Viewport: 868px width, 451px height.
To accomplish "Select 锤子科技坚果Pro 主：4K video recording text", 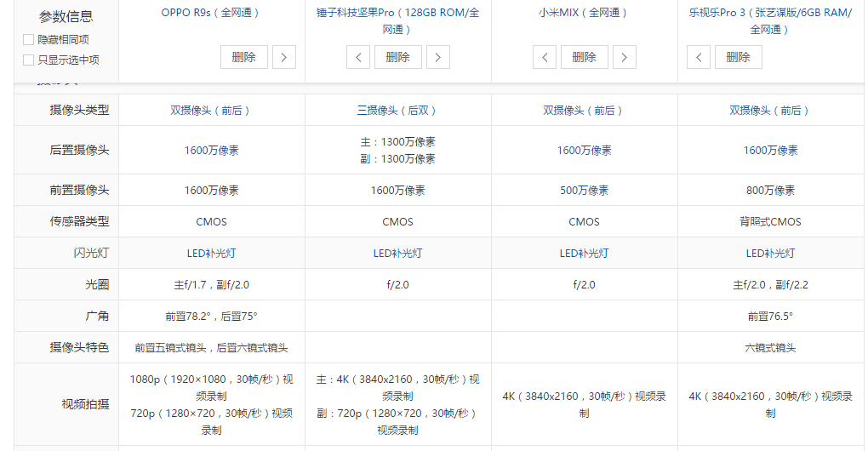I will (x=397, y=388).
